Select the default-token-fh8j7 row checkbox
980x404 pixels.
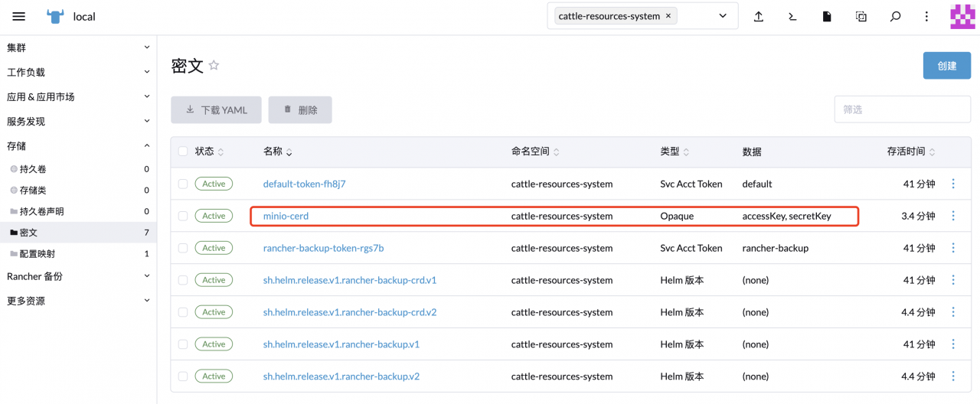pyautogui.click(x=183, y=184)
